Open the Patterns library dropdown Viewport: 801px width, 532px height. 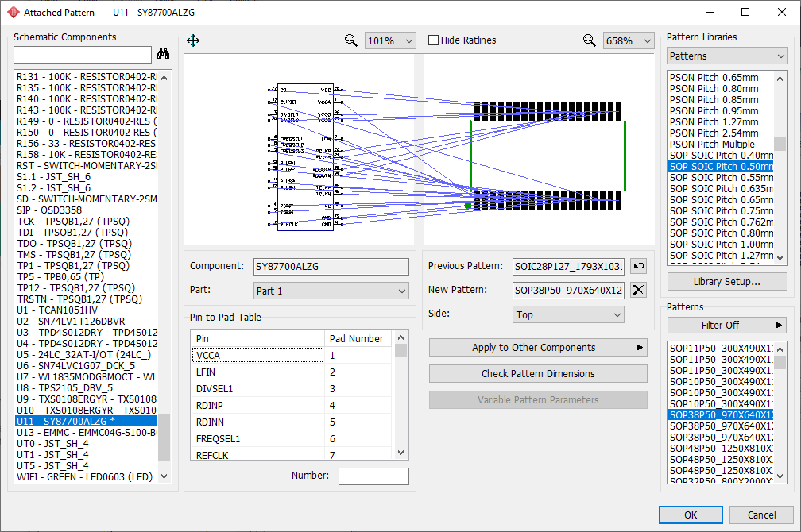tap(727, 56)
